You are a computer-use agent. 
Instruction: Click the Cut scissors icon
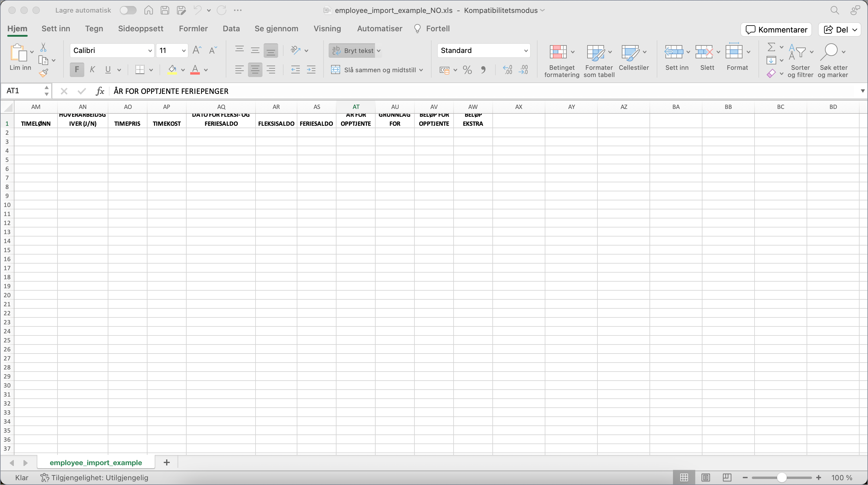(43, 47)
